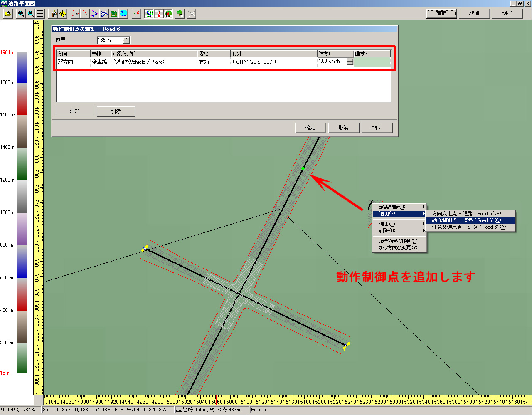
Task: Increase position value with up spinner arrow
Action: point(126,38)
